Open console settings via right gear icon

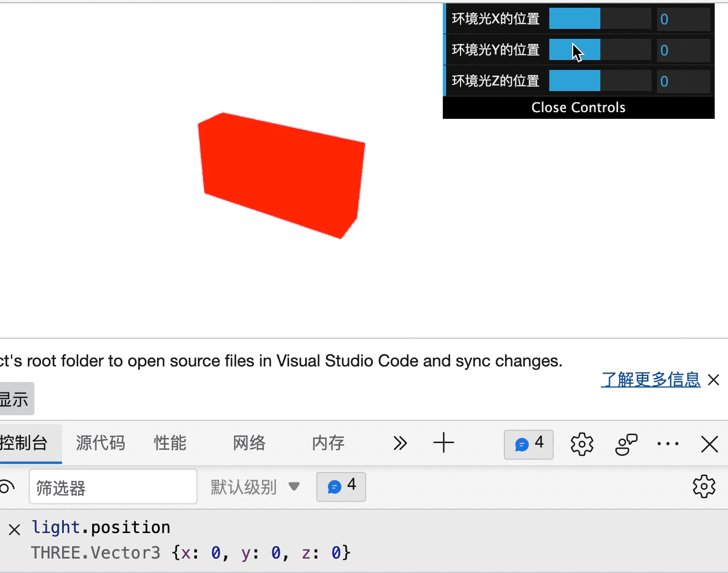(704, 486)
